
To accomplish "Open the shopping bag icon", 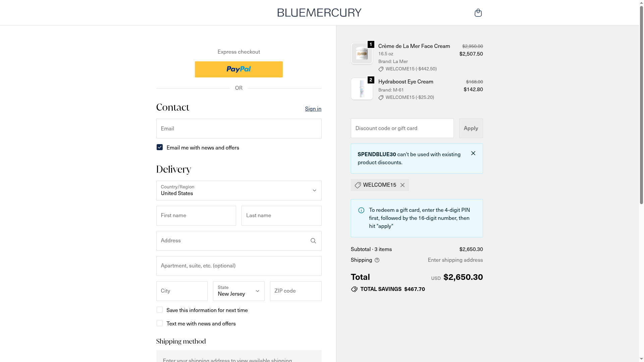I will point(478,13).
